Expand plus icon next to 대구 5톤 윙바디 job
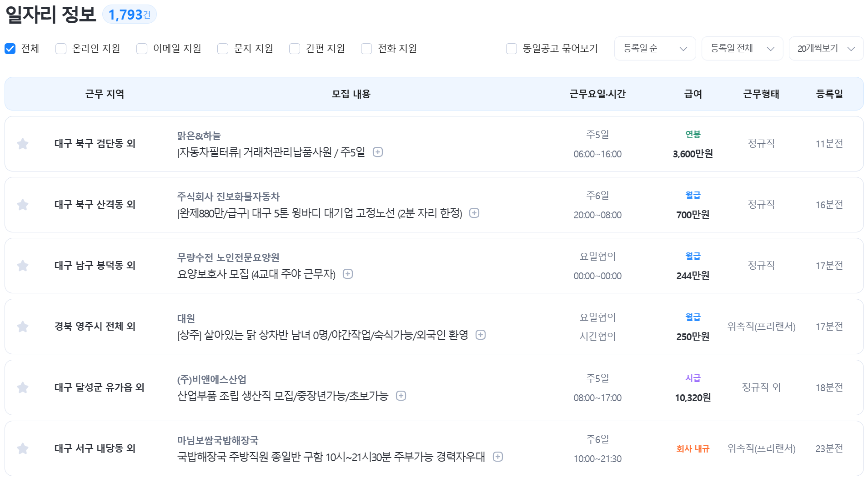 474,213
